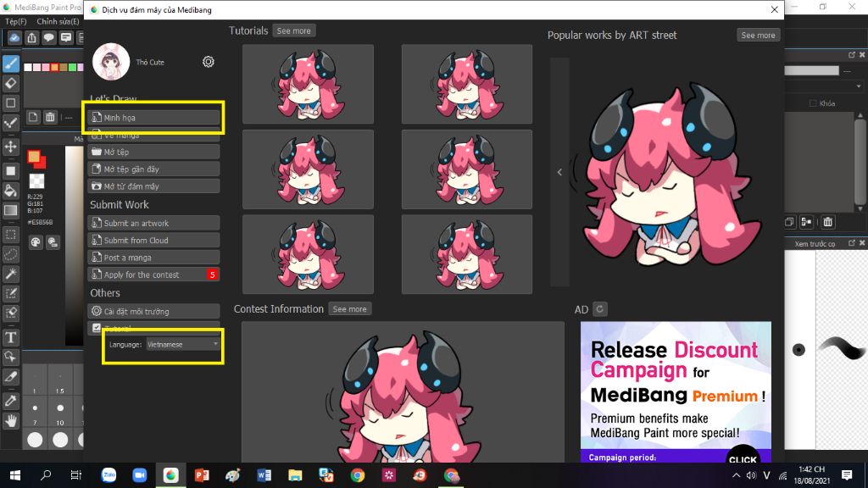
Task: Click Mở từ đám mây button
Action: click(x=154, y=186)
